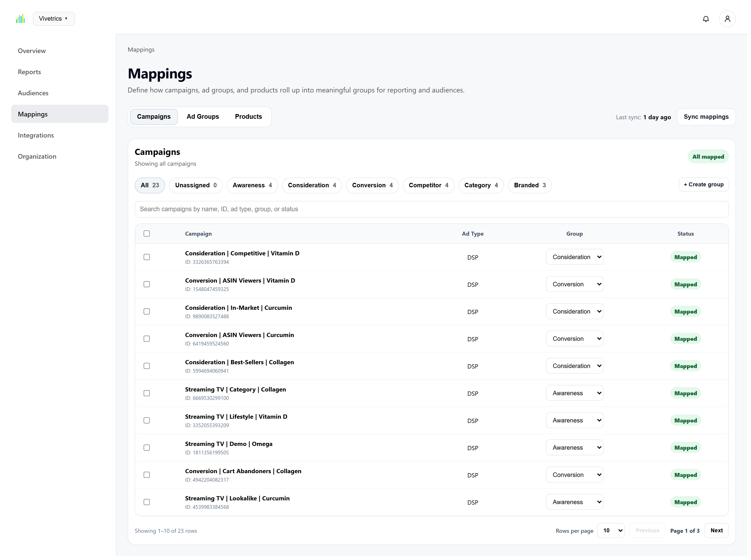The width and height of the screenshot is (751, 560).
Task: Filter by the All 23 chip
Action: point(150,185)
